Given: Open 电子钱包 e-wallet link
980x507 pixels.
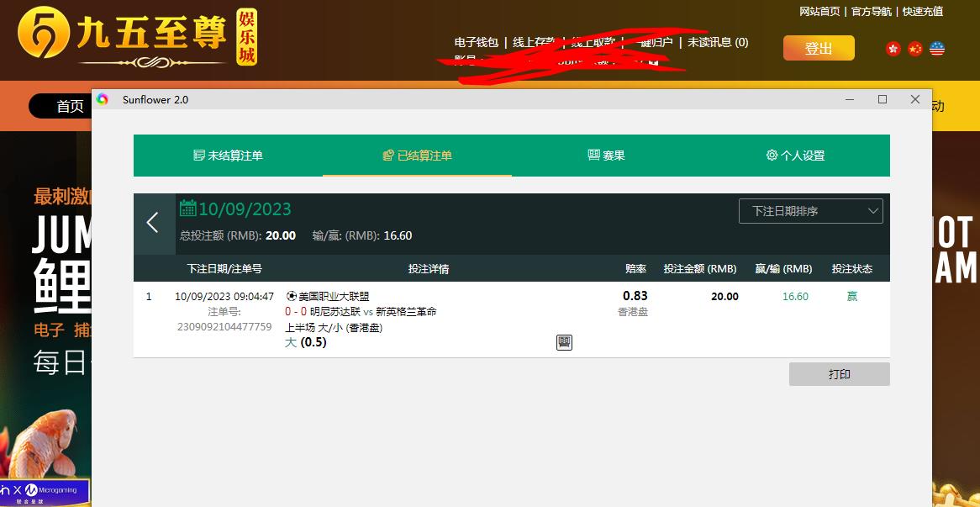Looking at the screenshot, I should (477, 43).
